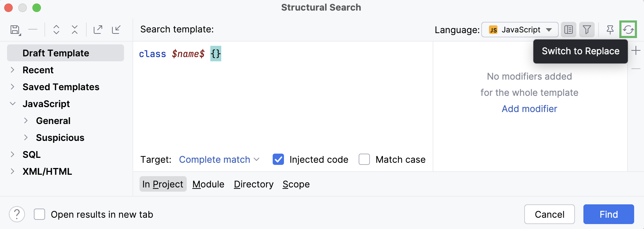The height and width of the screenshot is (229, 644).
Task: Export the template to clipboard
Action: click(x=98, y=30)
